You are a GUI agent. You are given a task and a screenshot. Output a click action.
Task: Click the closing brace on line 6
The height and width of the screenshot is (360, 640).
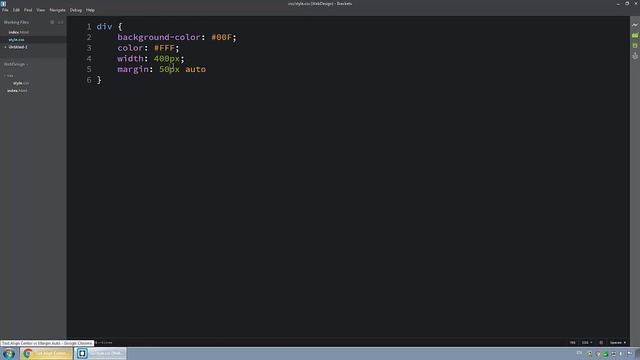point(99,80)
